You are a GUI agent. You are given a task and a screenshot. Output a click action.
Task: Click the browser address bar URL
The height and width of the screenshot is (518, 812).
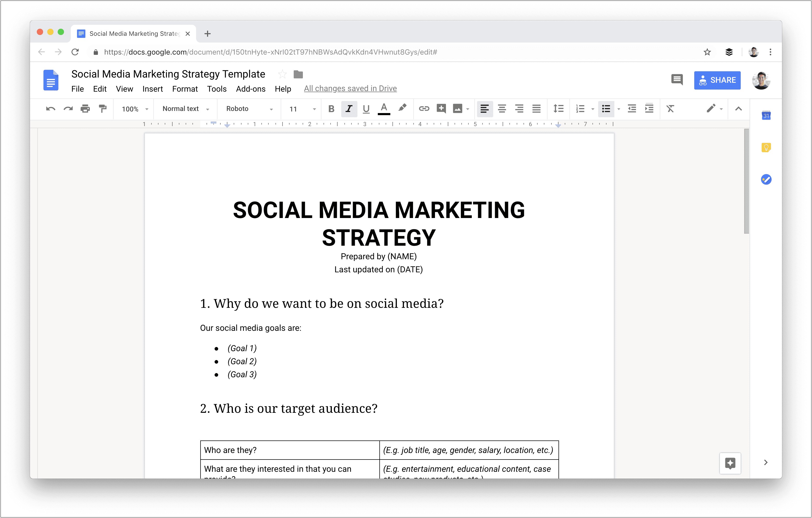[x=270, y=52]
